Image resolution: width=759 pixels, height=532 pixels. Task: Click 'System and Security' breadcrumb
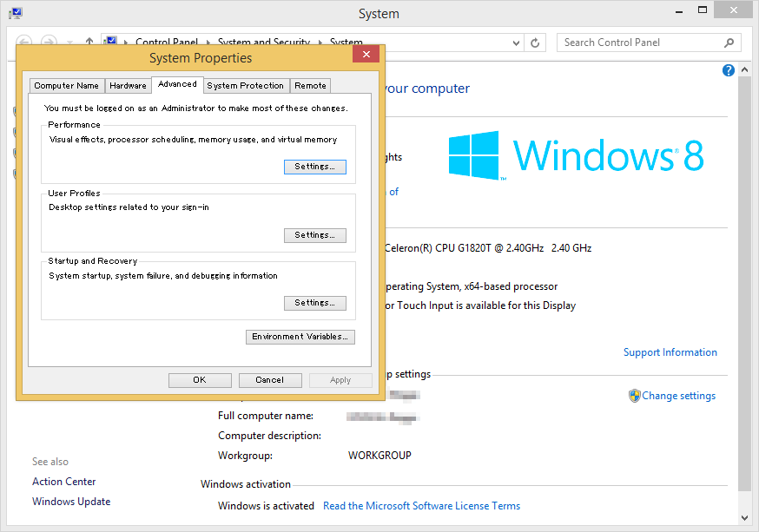point(264,42)
